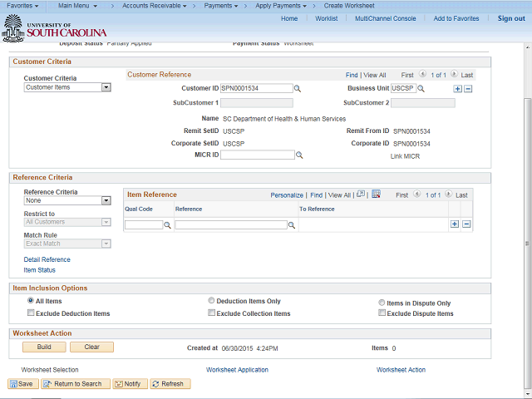Image resolution: width=532 pixels, height=399 pixels.
Task: Delete Customer Reference row with minus
Action: [x=468, y=89]
